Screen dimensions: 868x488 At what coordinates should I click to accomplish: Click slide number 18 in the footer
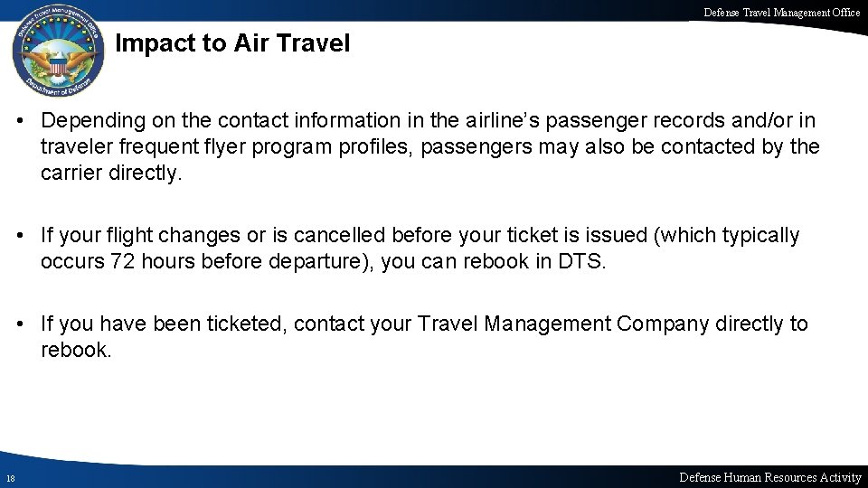pos(9,478)
